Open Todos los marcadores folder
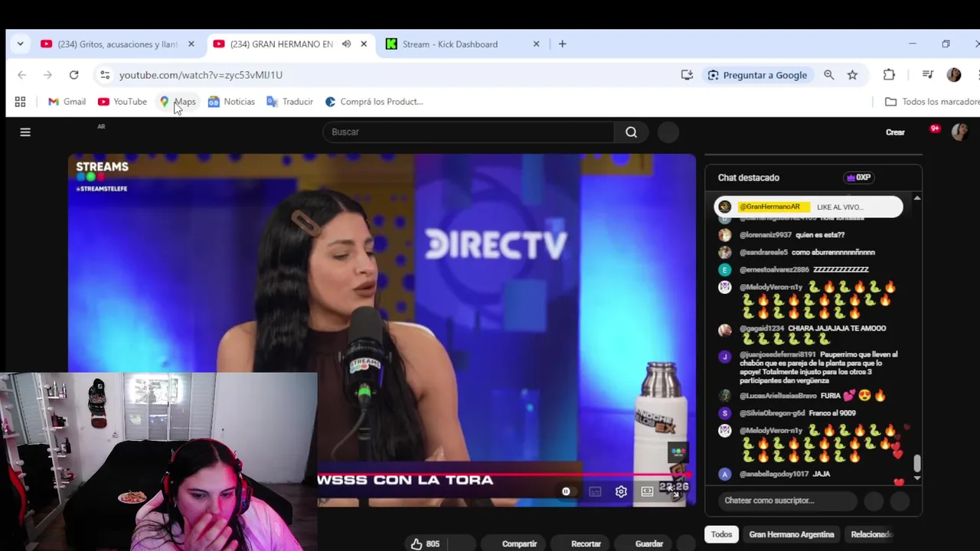Screen dimensions: 980x551 (x=932, y=102)
